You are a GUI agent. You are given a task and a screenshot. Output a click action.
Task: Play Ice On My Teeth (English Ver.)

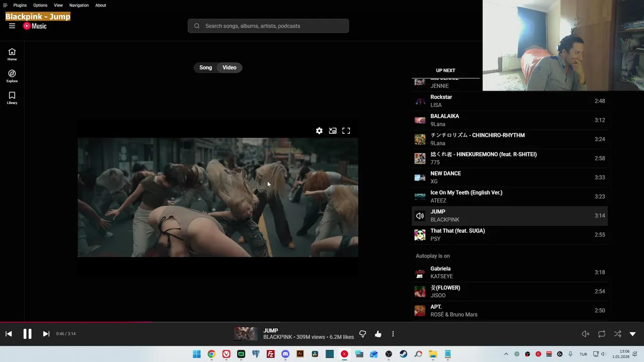[x=510, y=197]
